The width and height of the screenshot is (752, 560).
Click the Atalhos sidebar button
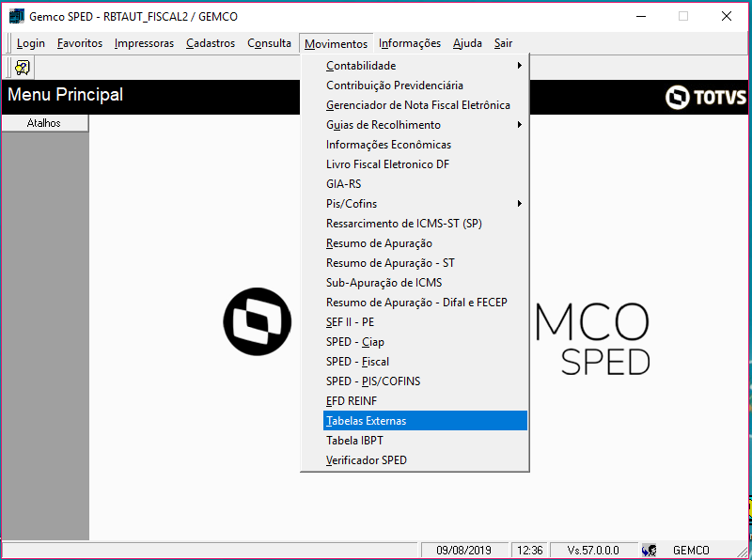click(x=44, y=123)
